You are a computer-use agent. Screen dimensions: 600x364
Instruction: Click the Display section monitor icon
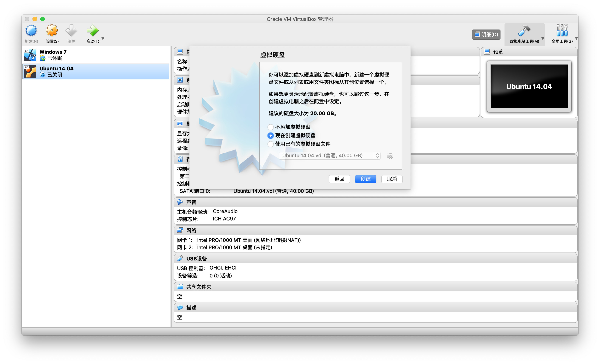pyautogui.click(x=180, y=124)
